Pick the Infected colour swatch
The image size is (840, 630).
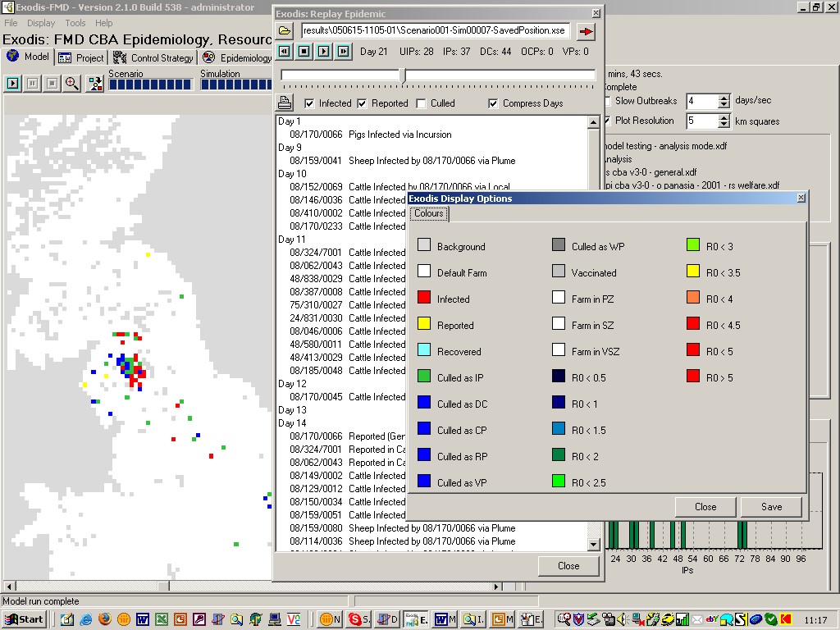tap(424, 297)
